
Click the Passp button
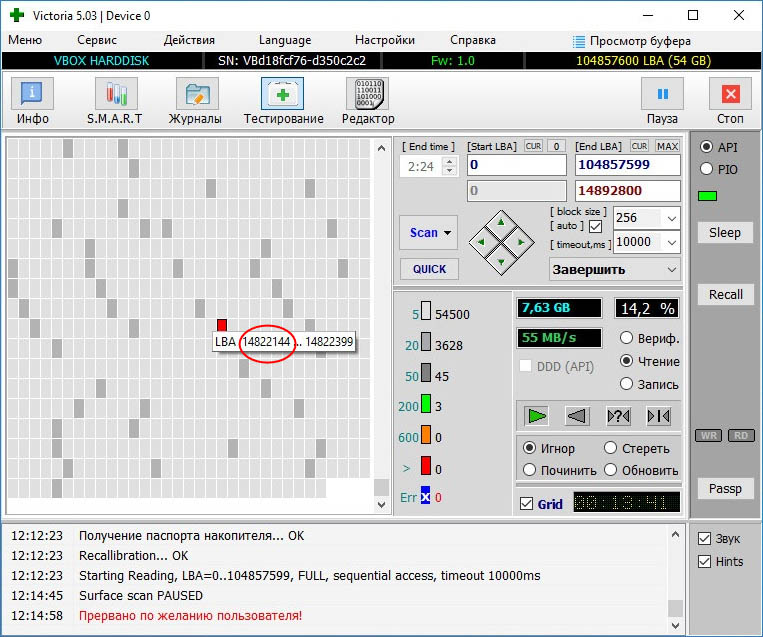[725, 489]
